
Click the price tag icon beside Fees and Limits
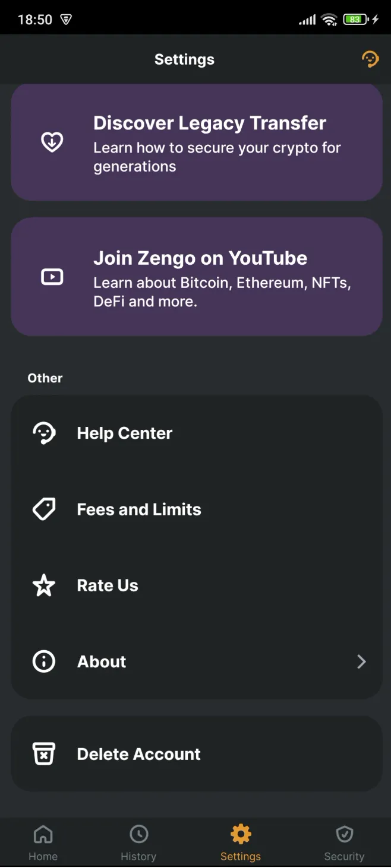[x=43, y=509]
